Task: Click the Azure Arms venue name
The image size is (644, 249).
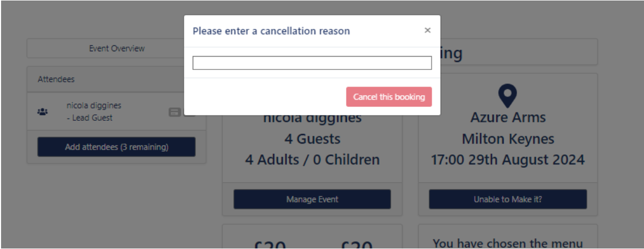Action: coord(507,118)
